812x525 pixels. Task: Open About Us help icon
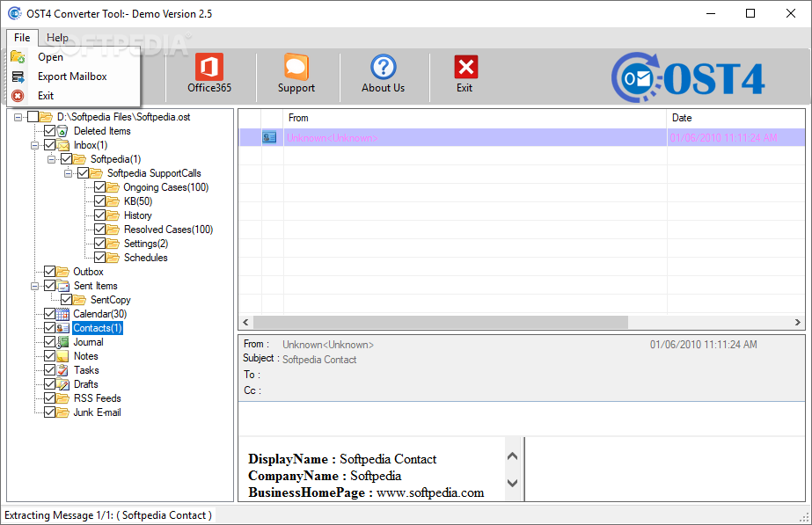(x=384, y=67)
